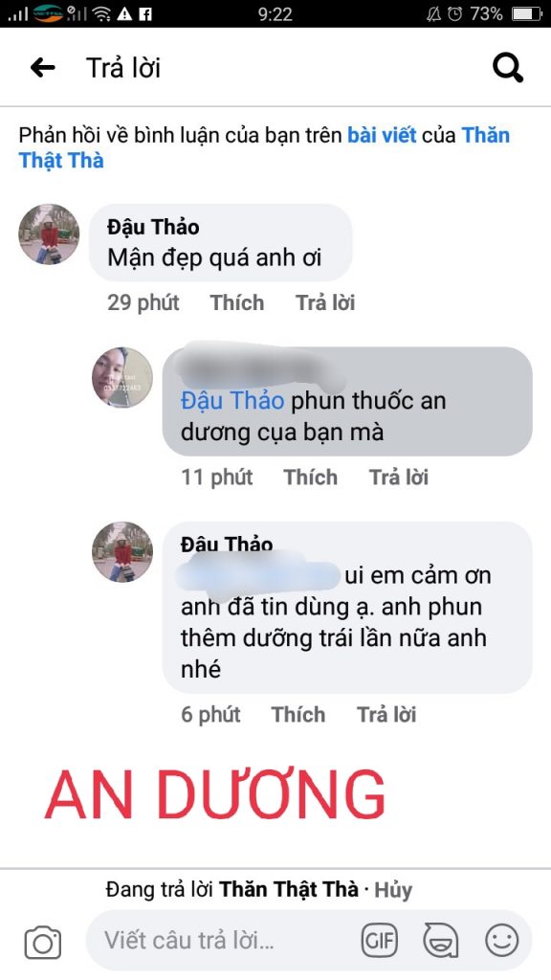Viewport: 551px width, 980px height.
Task: Open the camera icon to attach photo
Action: coord(42,942)
